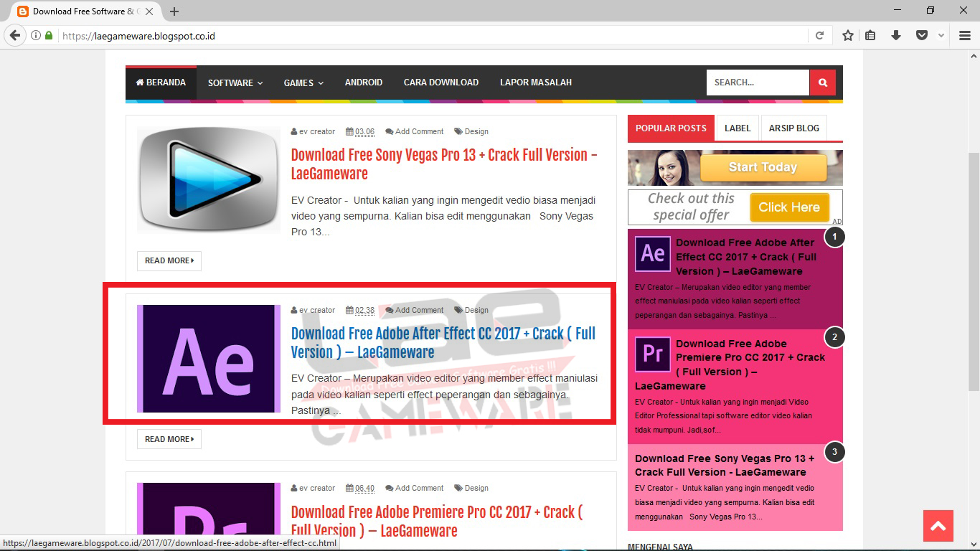980x551 pixels.
Task: Click the Start Today ad button
Action: (x=763, y=167)
